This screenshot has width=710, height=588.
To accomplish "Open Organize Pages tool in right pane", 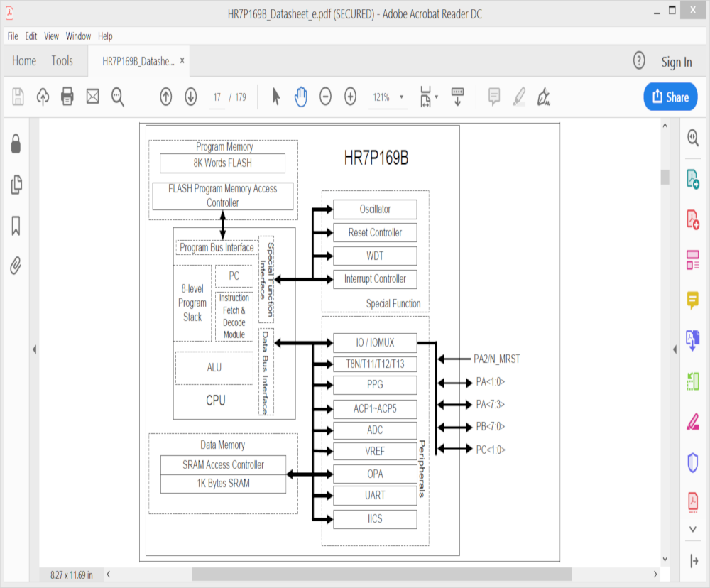I will (693, 260).
